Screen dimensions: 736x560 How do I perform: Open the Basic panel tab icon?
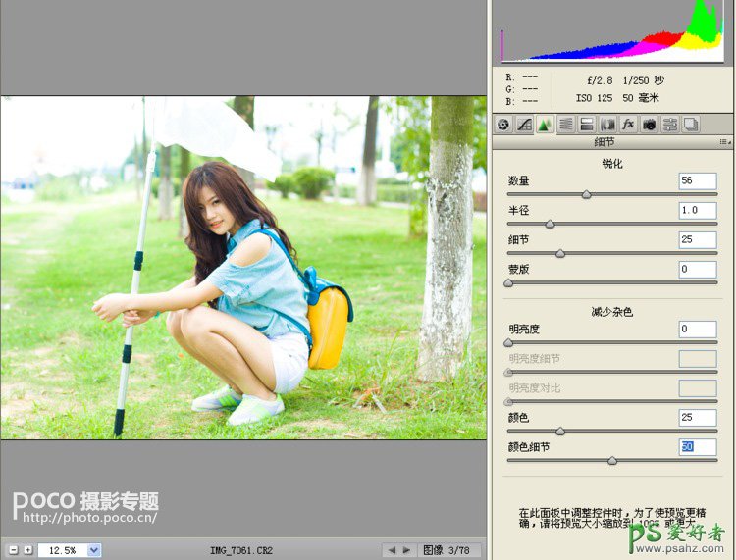point(503,125)
